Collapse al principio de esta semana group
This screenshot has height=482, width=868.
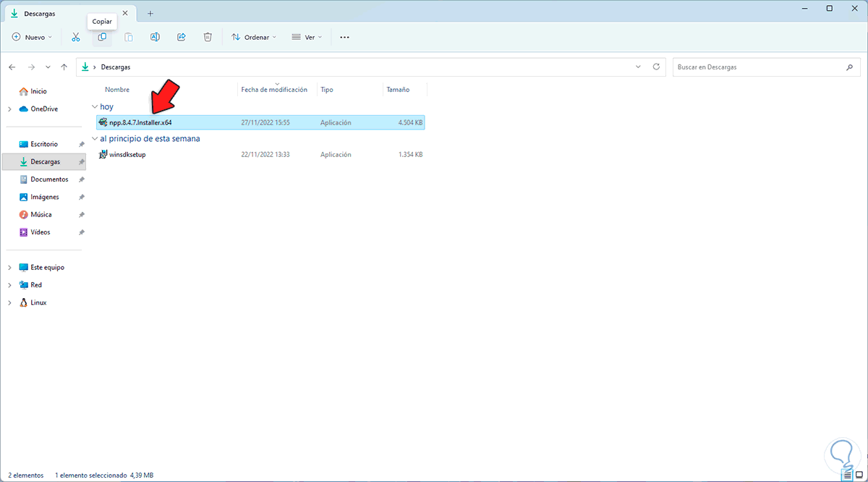(94, 138)
